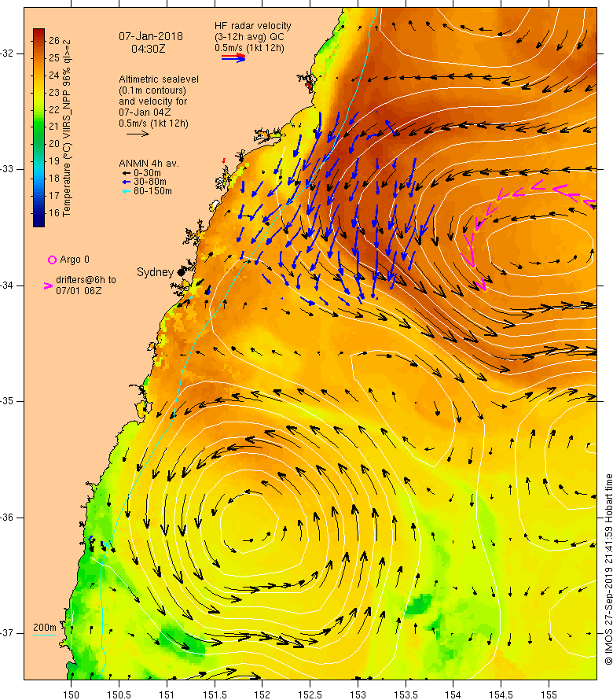Click the 150 longitude axis label
Image resolution: width=613 pixels, height=700 pixels.
(71, 694)
